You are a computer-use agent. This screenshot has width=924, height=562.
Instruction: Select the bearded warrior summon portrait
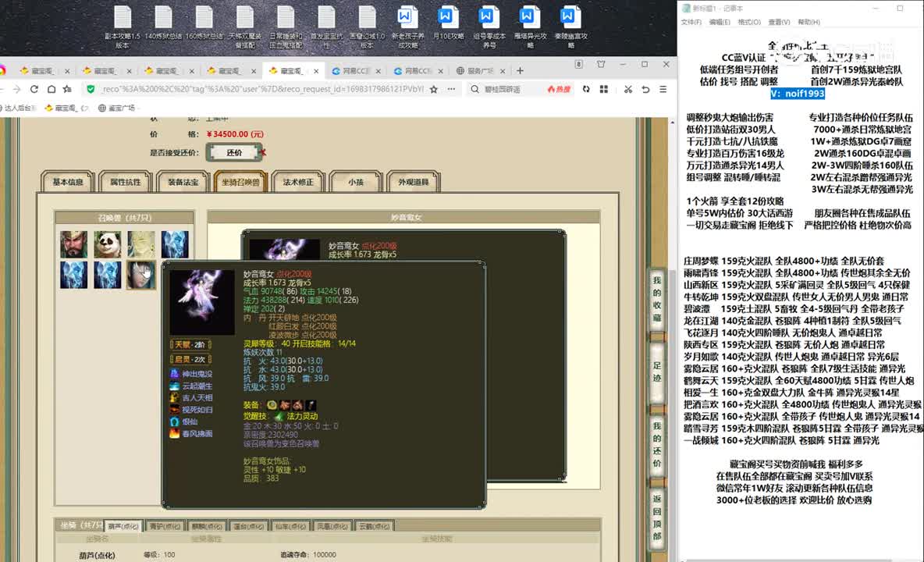click(x=73, y=244)
